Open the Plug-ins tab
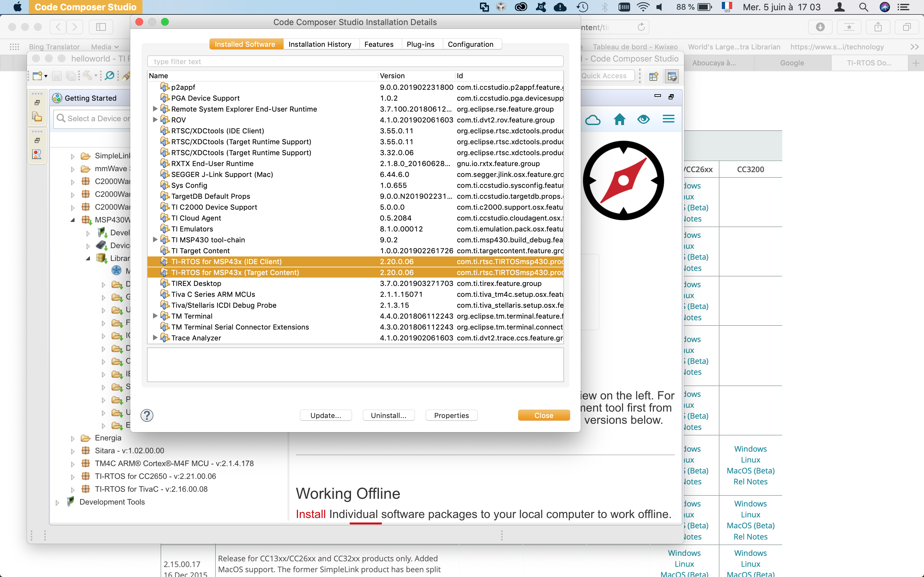 [420, 44]
